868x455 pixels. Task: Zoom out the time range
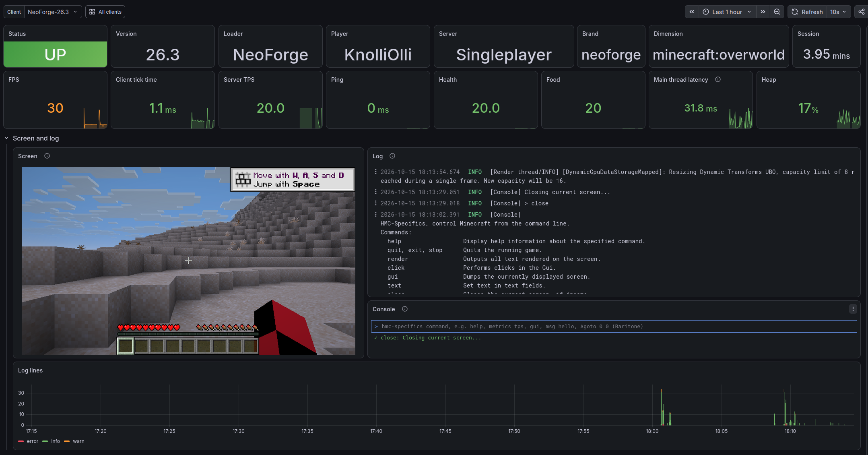point(777,12)
